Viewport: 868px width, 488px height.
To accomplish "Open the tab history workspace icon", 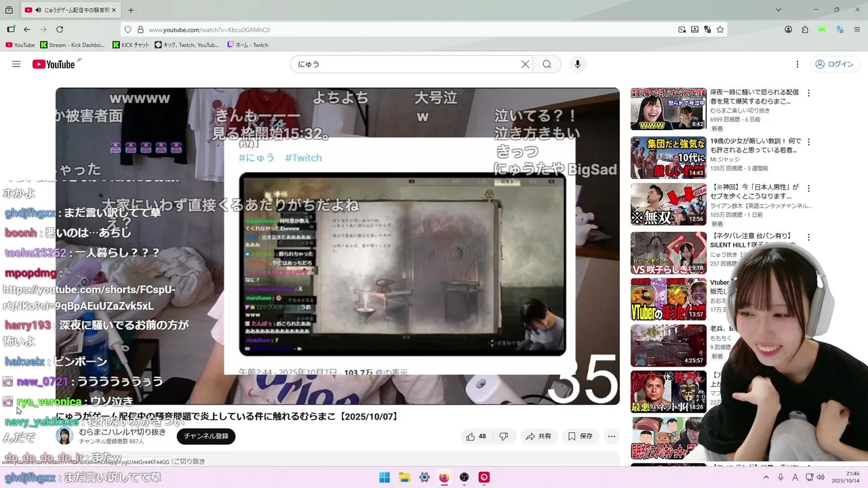I will [x=9, y=10].
